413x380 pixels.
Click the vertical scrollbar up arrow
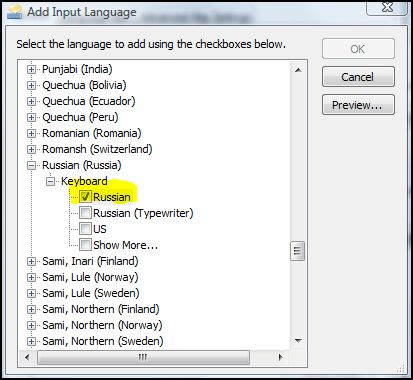[x=298, y=70]
